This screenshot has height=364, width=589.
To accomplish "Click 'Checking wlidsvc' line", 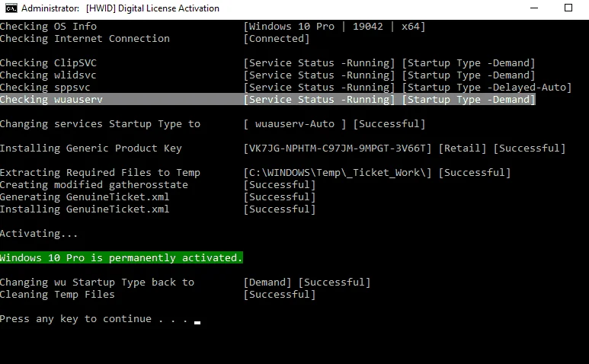I will point(48,75).
